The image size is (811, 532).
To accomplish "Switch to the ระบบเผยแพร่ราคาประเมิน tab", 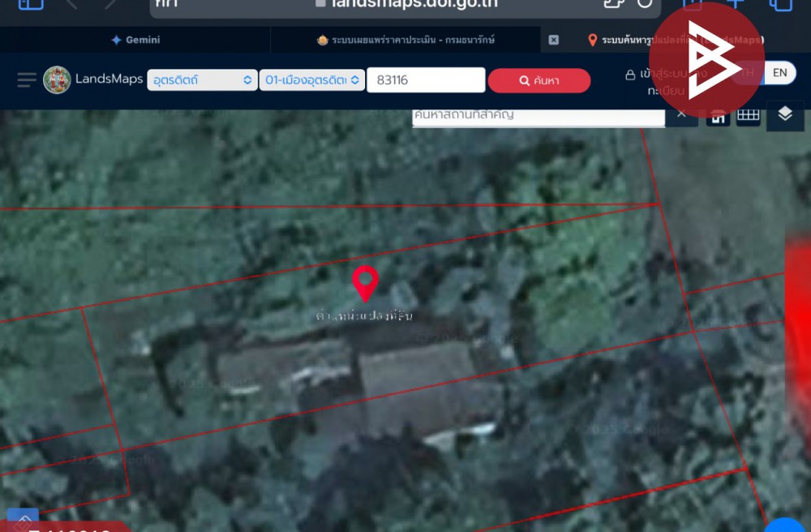I will tap(406, 40).
